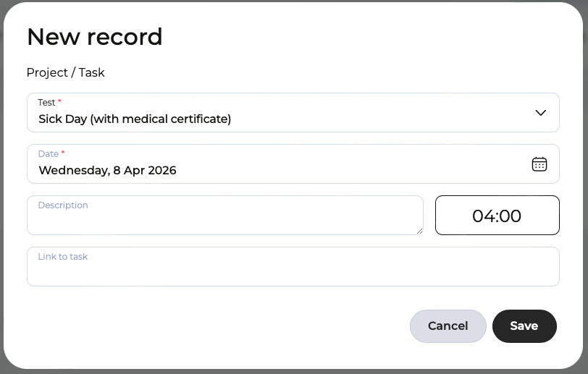Screen dimensions: 588x374
Task: Click the "Test" field label
Action: click(46, 103)
